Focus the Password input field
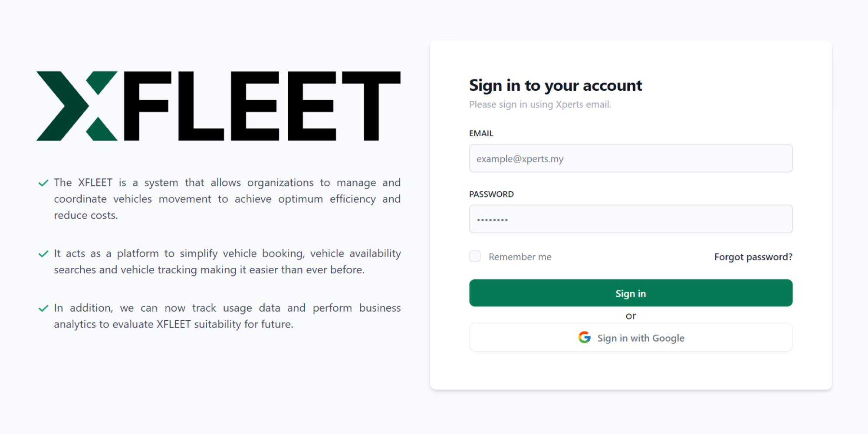This screenshot has width=868, height=434. (x=630, y=219)
